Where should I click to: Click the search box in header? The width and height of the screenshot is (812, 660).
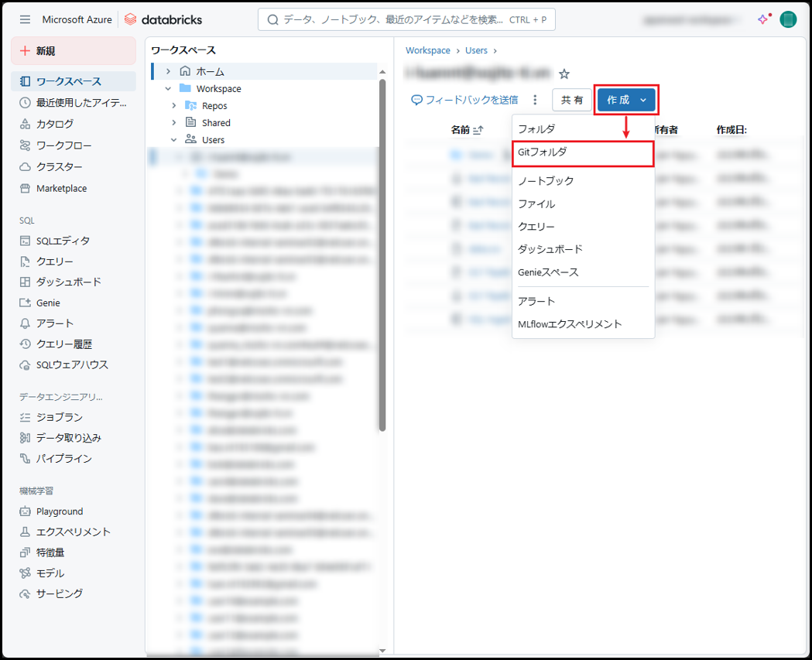406,19
